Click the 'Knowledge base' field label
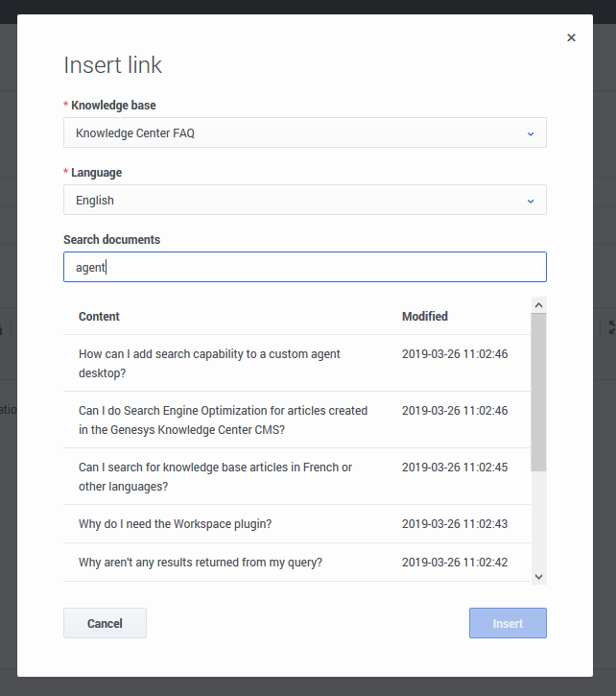This screenshot has height=696, width=616. [113, 106]
